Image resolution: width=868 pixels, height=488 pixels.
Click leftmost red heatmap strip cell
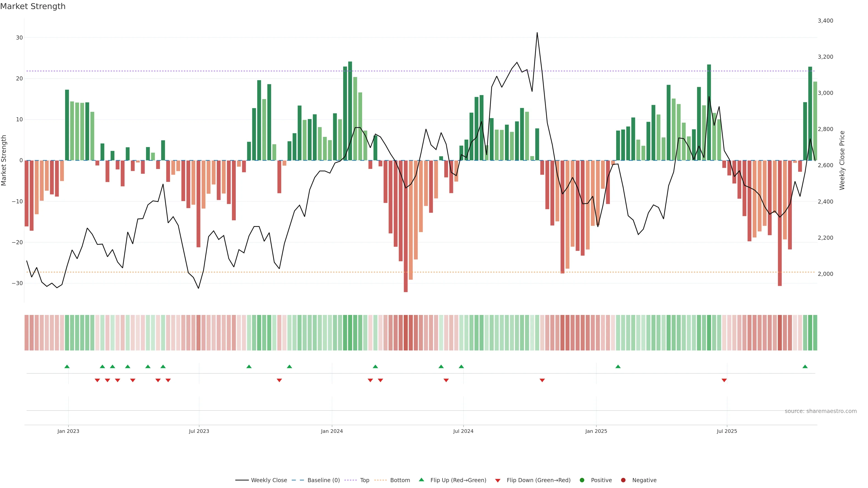click(x=27, y=333)
